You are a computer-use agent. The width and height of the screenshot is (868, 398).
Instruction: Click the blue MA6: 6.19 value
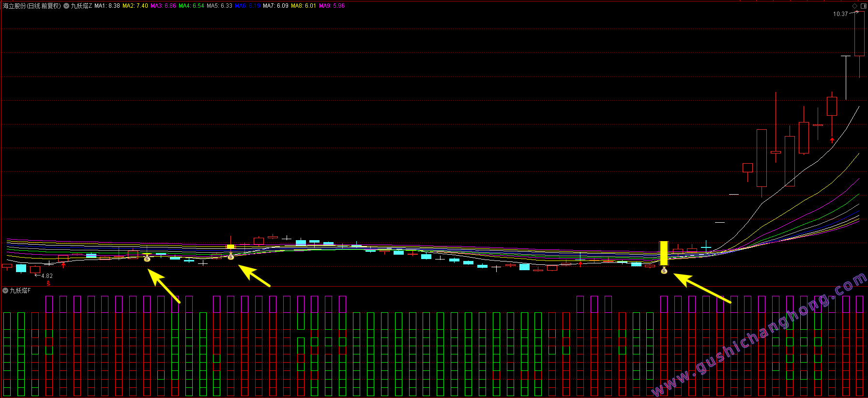pos(247,6)
